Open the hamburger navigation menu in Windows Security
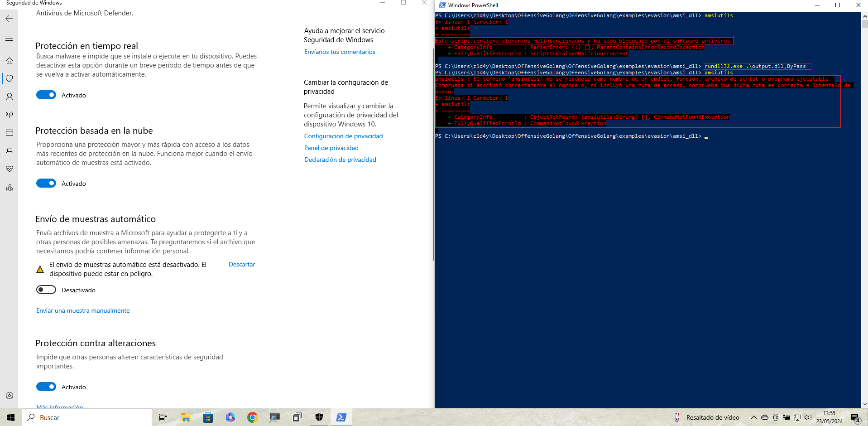Image resolution: width=868 pixels, height=426 pixels. (x=9, y=39)
